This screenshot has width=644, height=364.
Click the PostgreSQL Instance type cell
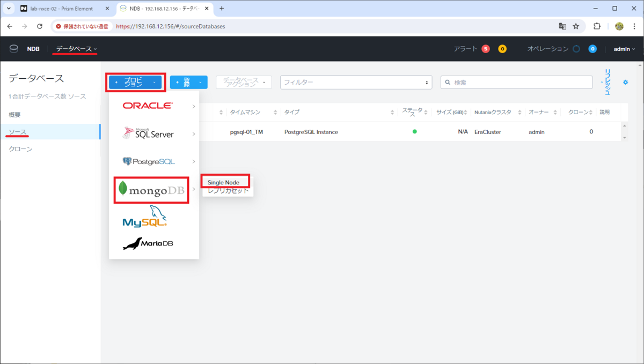pos(311,132)
